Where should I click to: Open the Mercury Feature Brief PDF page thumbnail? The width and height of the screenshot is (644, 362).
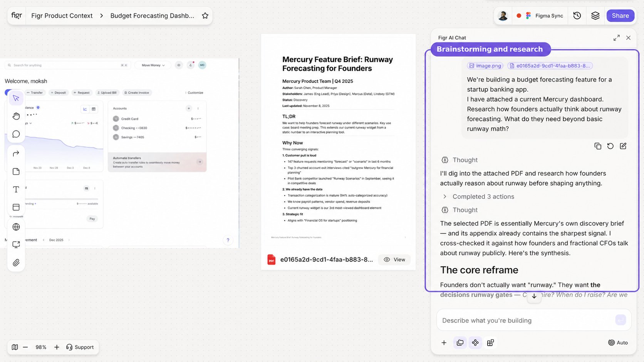338,140
